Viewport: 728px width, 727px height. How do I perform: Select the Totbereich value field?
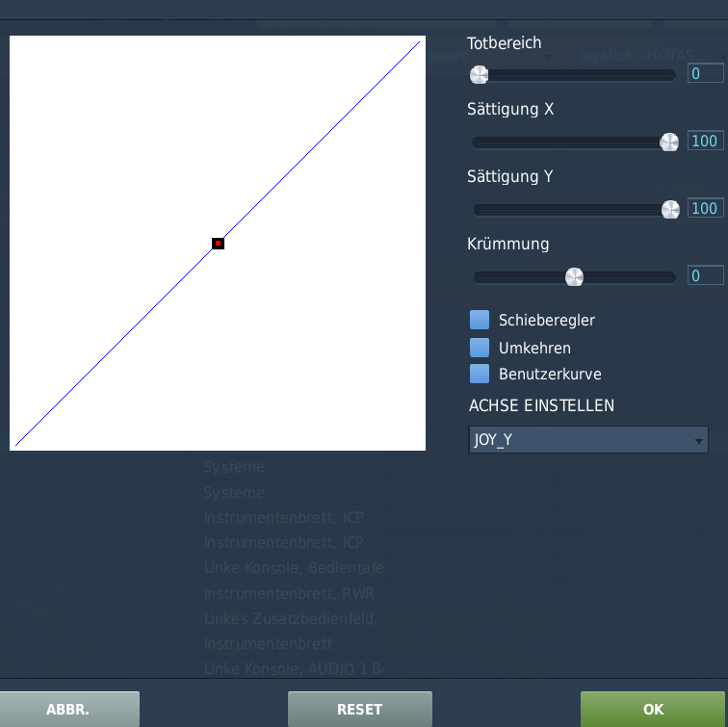point(705,73)
